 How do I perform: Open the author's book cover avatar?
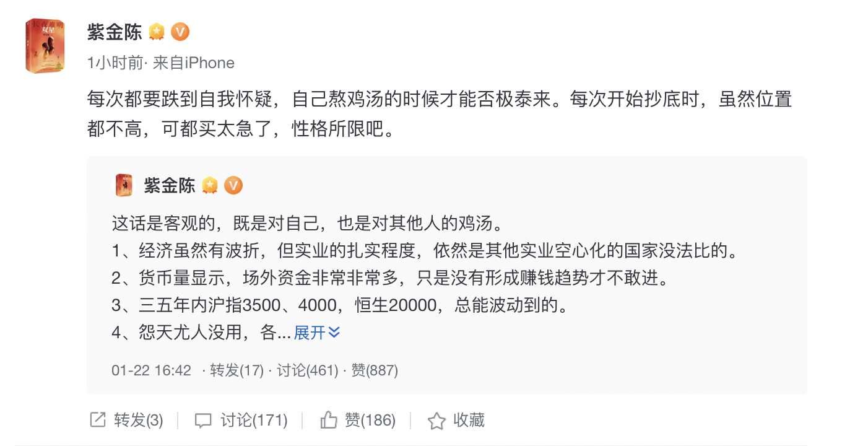coord(45,46)
